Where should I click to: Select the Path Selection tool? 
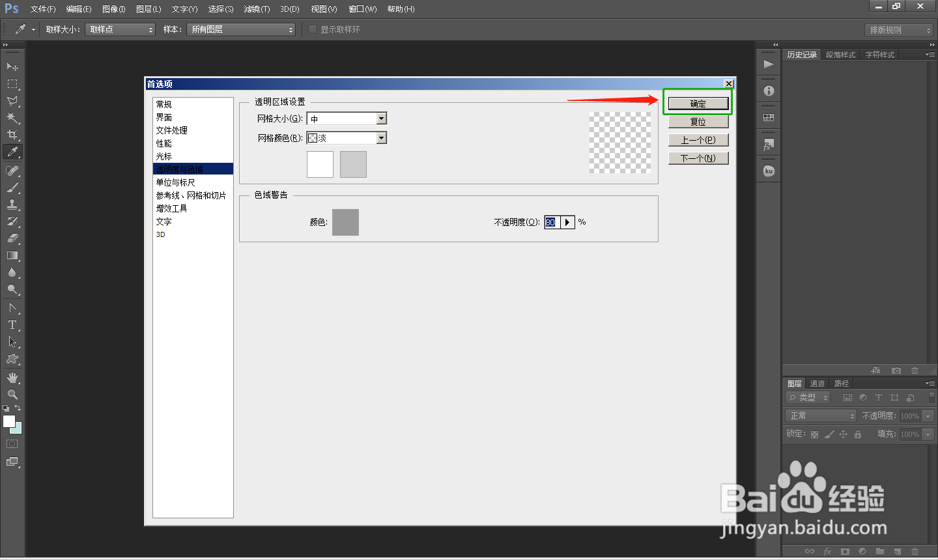tap(12, 342)
